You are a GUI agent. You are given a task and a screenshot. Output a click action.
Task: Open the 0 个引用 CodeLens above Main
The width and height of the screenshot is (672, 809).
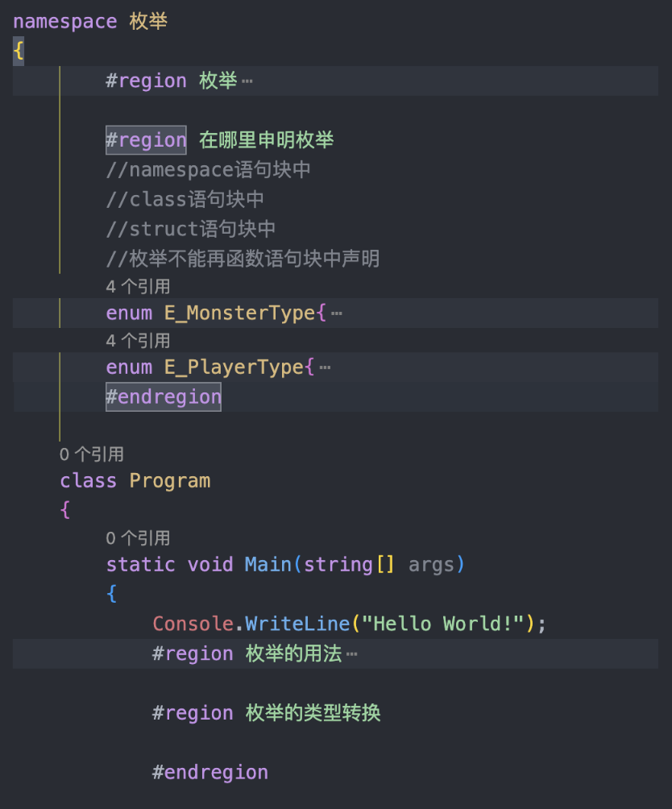coord(138,538)
